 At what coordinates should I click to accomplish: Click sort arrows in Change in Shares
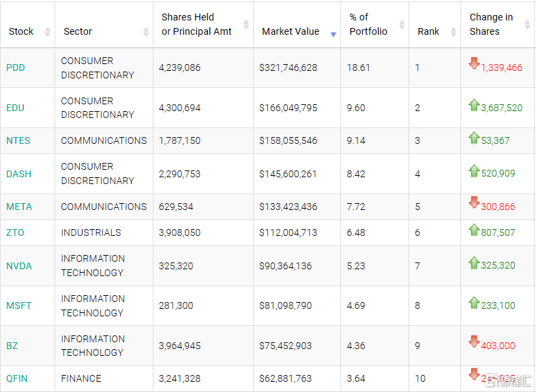(527, 25)
